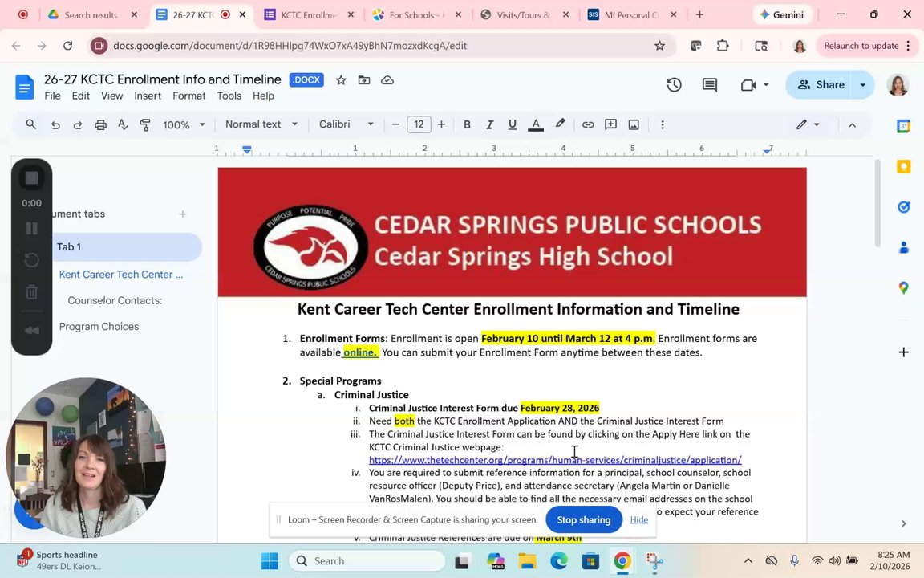Click the insert image icon
Image resolution: width=924 pixels, height=578 pixels.
[634, 124]
